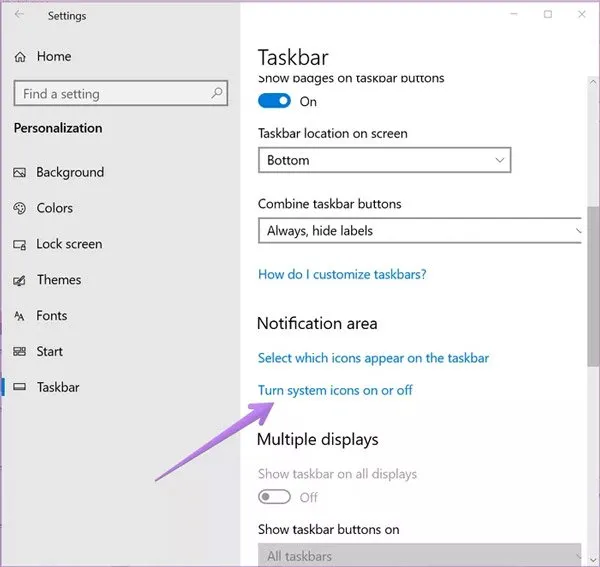Click the Colors palette icon
The image size is (600, 567).
coord(19,209)
